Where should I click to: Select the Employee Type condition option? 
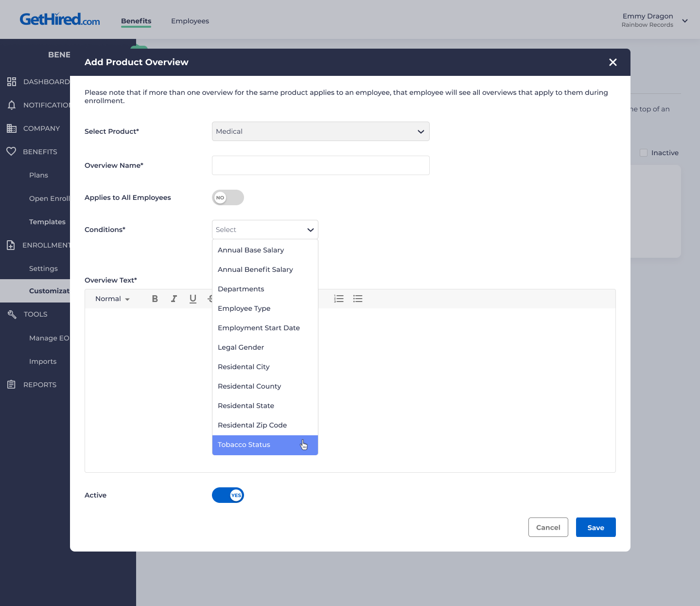pos(244,308)
